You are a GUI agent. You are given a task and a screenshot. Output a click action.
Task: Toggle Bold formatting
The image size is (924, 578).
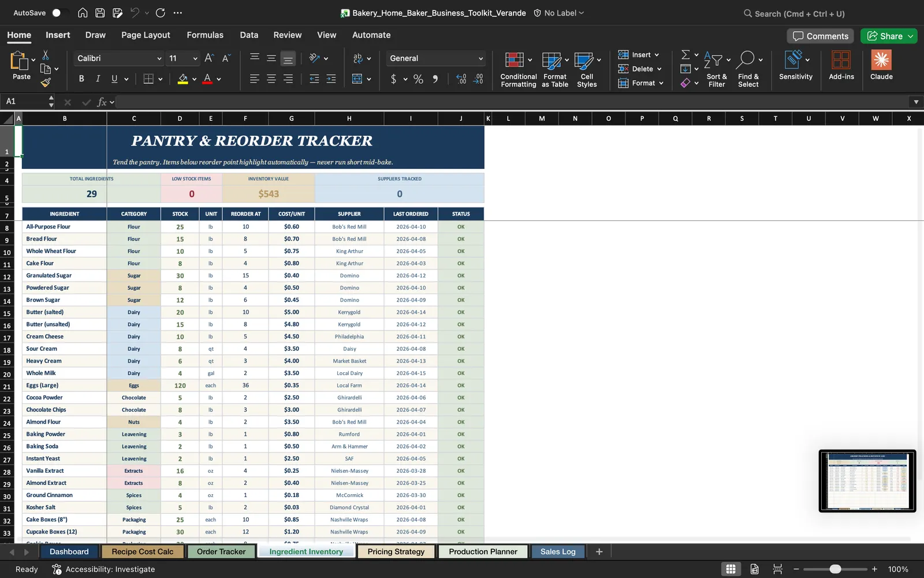(81, 79)
